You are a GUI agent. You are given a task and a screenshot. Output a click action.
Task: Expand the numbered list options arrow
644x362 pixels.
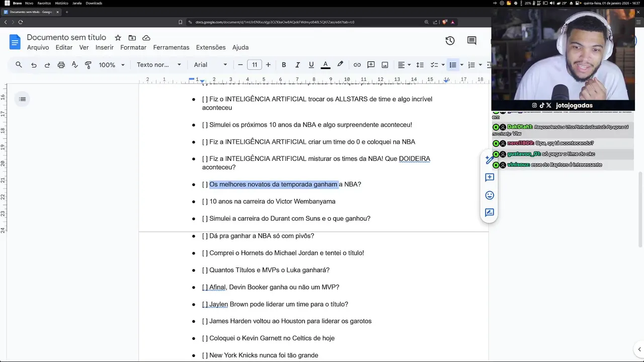click(x=480, y=65)
